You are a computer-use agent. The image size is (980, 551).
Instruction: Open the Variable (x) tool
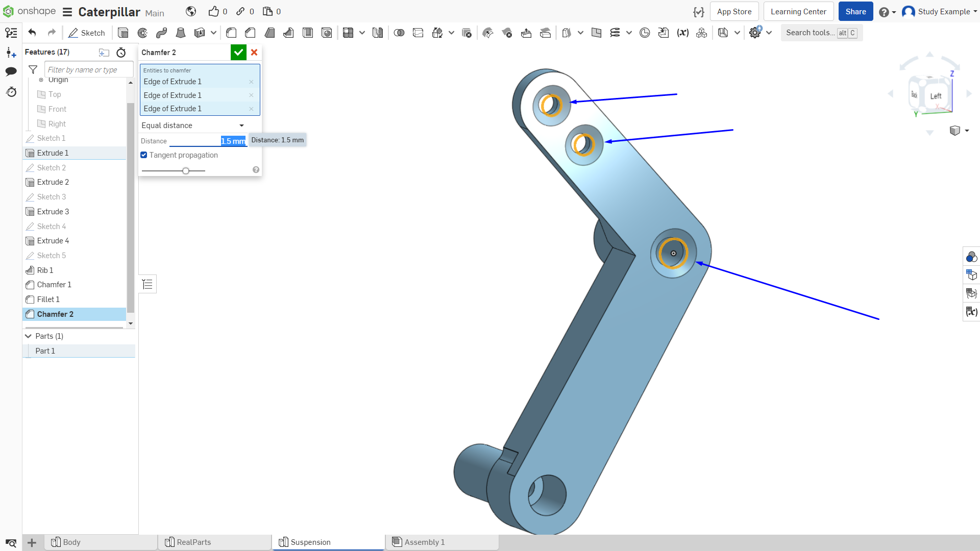pos(682,33)
